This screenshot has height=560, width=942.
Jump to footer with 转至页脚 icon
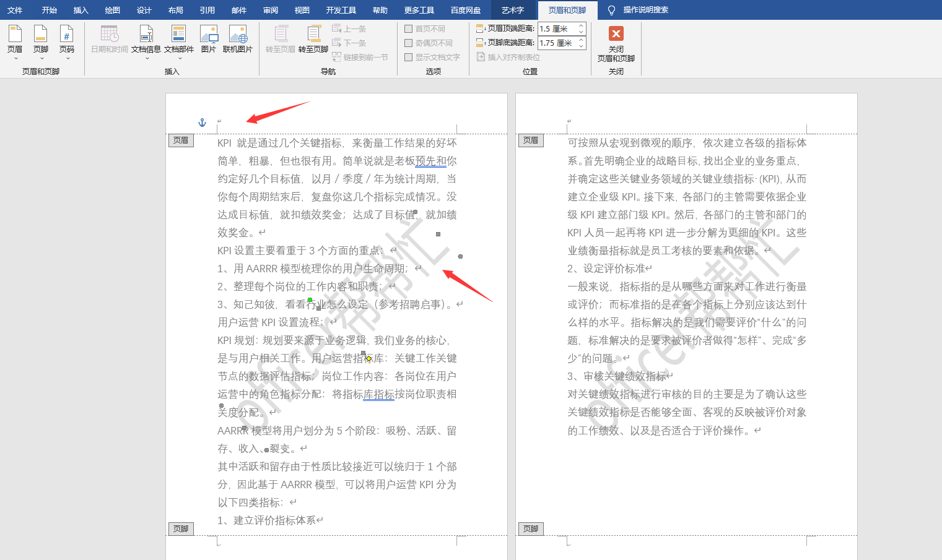tap(313, 38)
